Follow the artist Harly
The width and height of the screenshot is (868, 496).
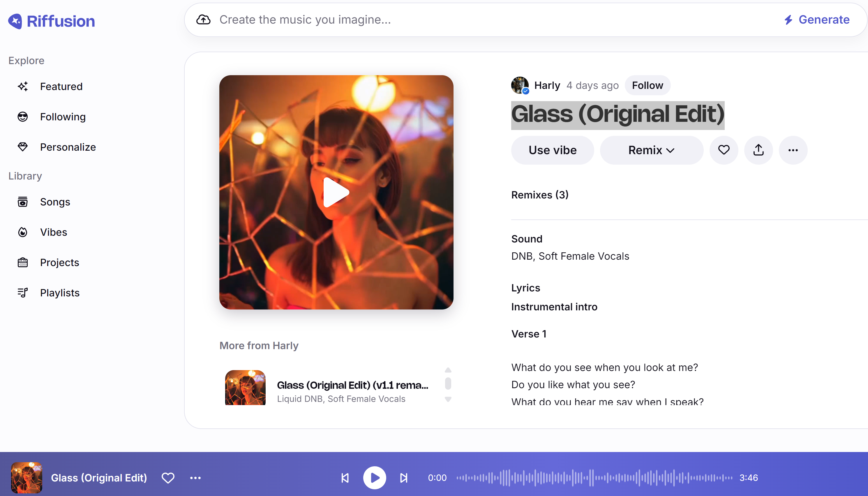click(x=648, y=85)
